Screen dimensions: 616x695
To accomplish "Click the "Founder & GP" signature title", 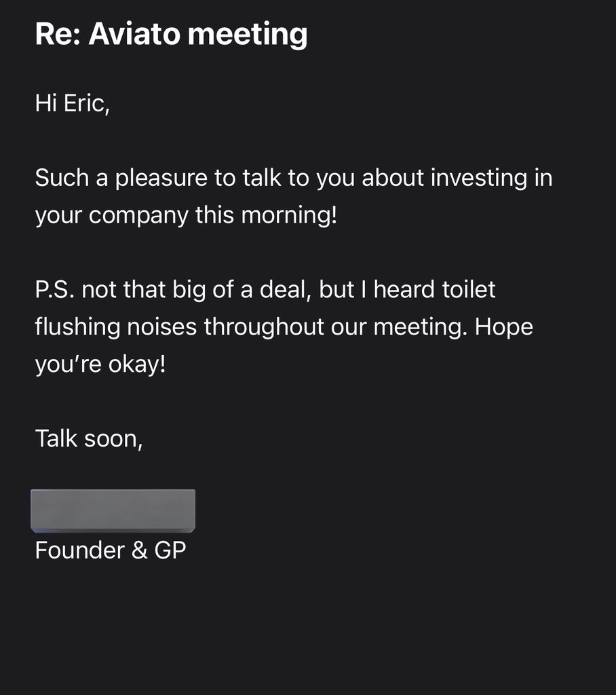I will [x=110, y=549].
